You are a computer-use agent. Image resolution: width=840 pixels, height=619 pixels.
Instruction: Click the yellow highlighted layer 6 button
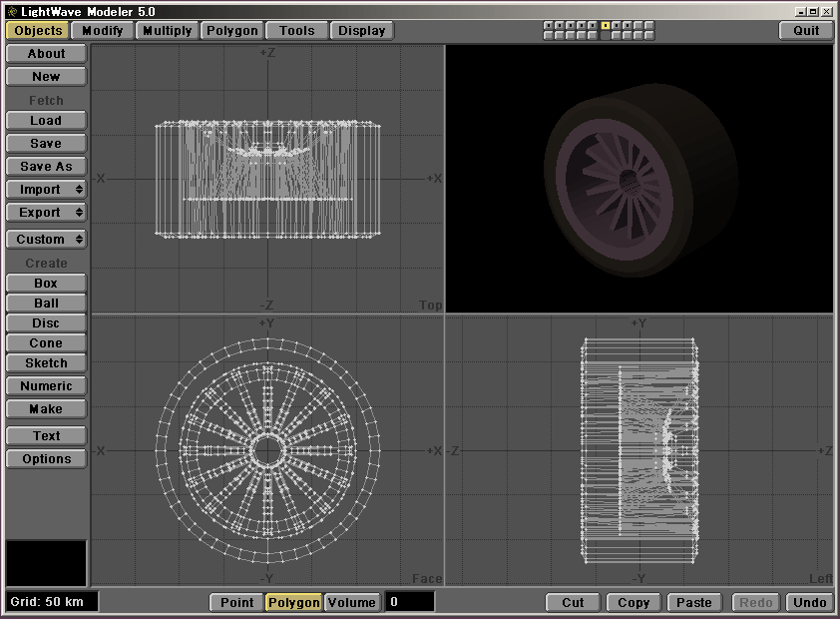605,25
